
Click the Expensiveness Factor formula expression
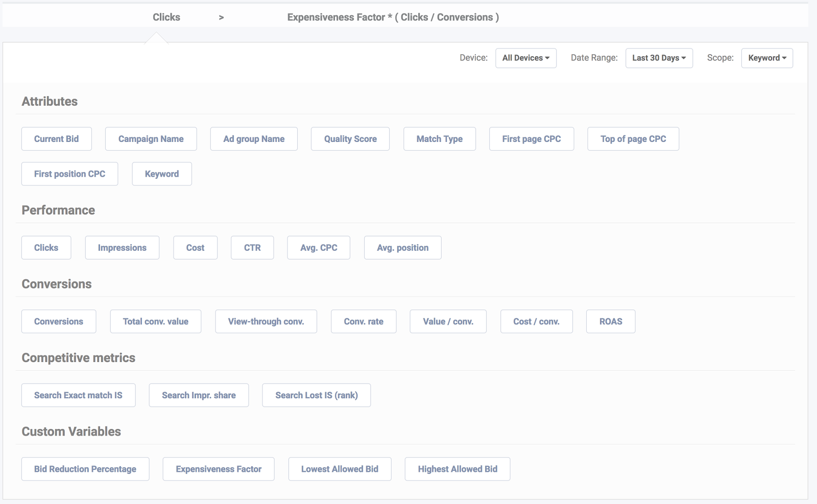click(393, 17)
